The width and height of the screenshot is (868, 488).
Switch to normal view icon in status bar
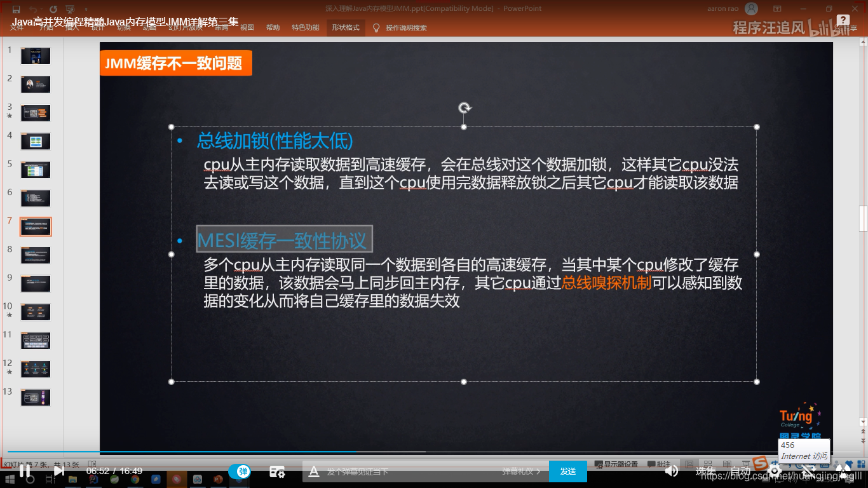[x=689, y=464]
